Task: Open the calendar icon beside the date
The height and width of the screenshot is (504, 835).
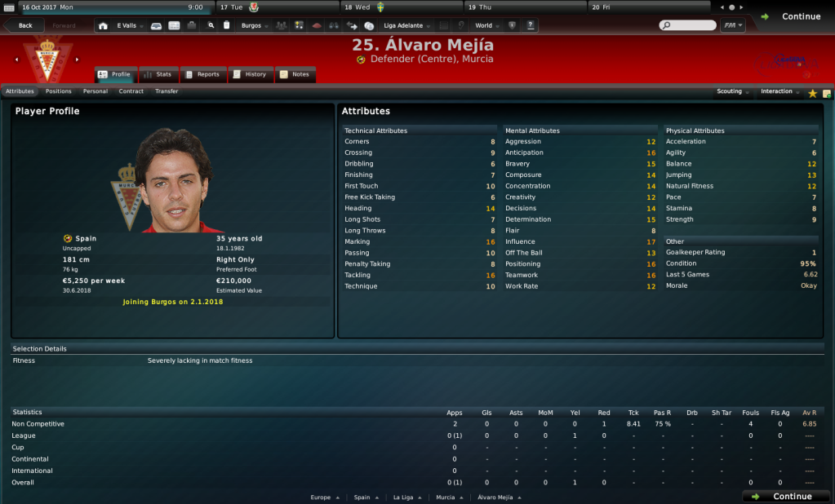Action: pyautogui.click(x=8, y=7)
